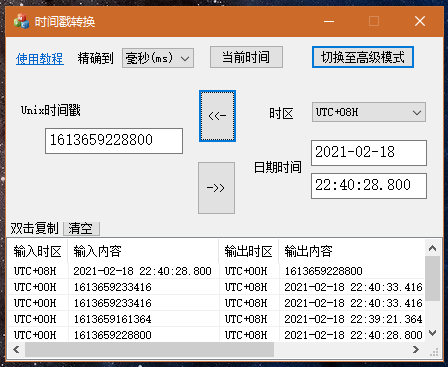Click the time field showing 22:40:28.800
This screenshot has height=367, width=448.
click(369, 186)
